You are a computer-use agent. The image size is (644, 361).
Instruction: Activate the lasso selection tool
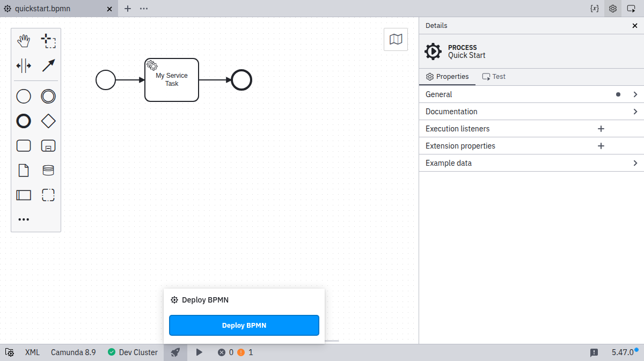click(x=48, y=41)
